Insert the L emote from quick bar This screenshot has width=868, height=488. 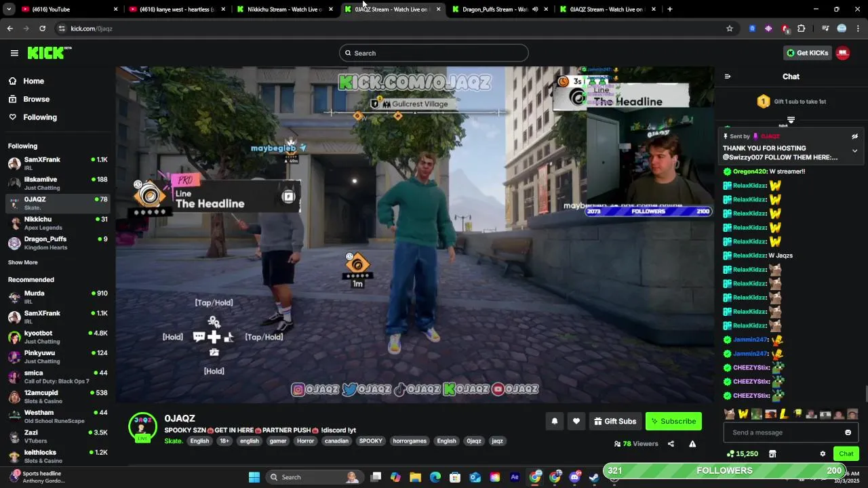tap(784, 414)
